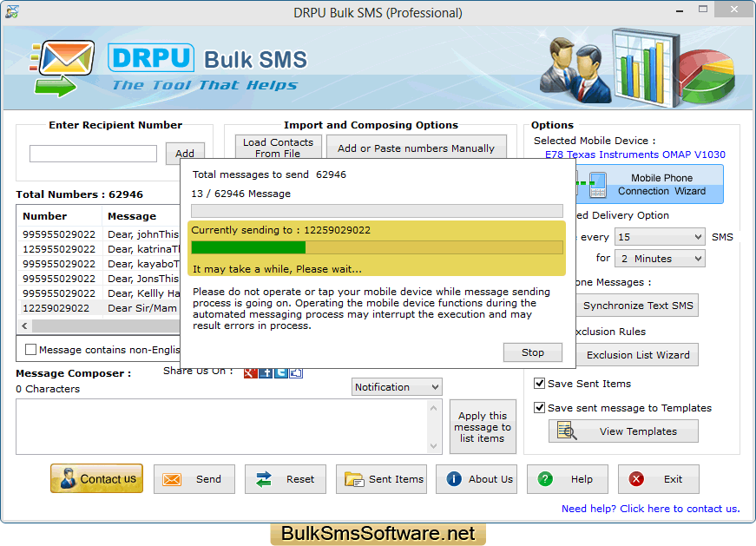Select the 'Dear Sir/Mam' message cell

pos(142,308)
